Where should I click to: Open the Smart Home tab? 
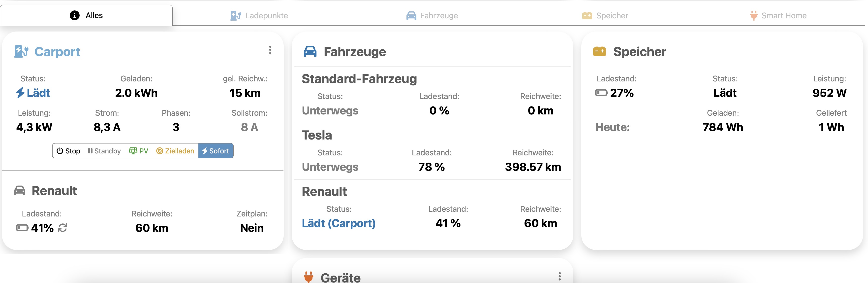(x=778, y=16)
